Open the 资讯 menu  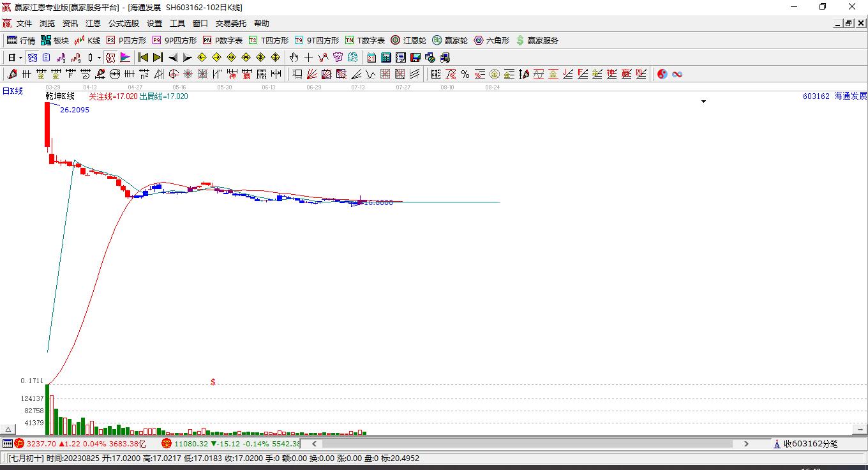[70, 24]
